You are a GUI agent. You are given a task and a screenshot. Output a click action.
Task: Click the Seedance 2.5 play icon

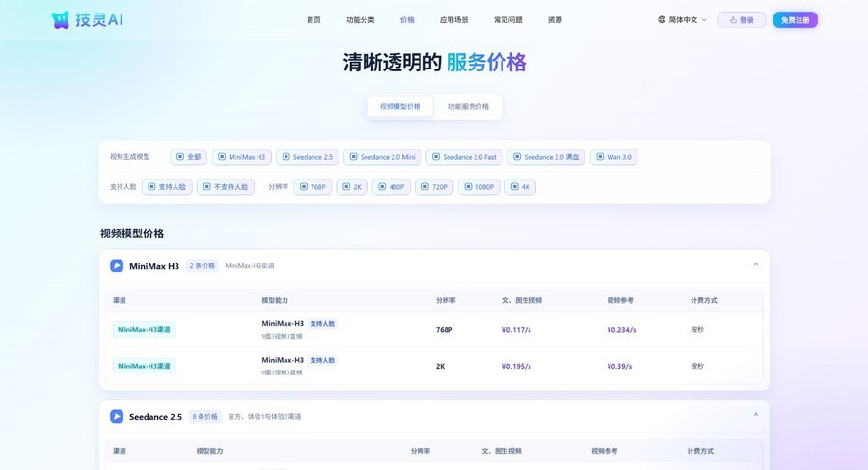point(117,416)
